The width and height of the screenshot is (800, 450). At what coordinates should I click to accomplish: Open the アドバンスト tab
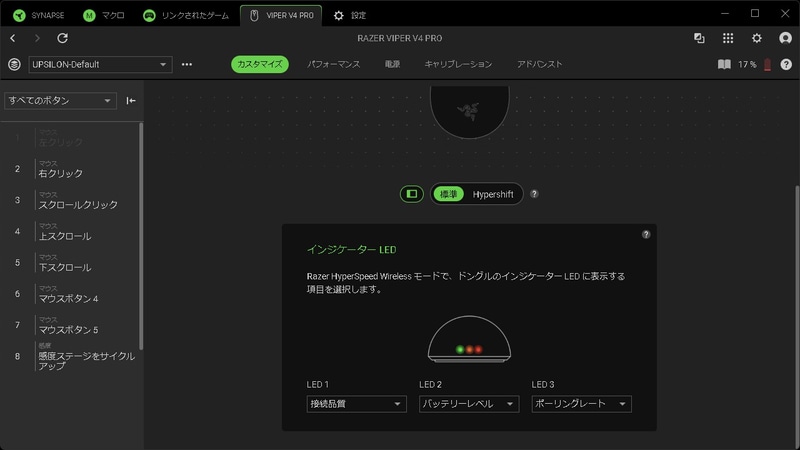coord(539,64)
